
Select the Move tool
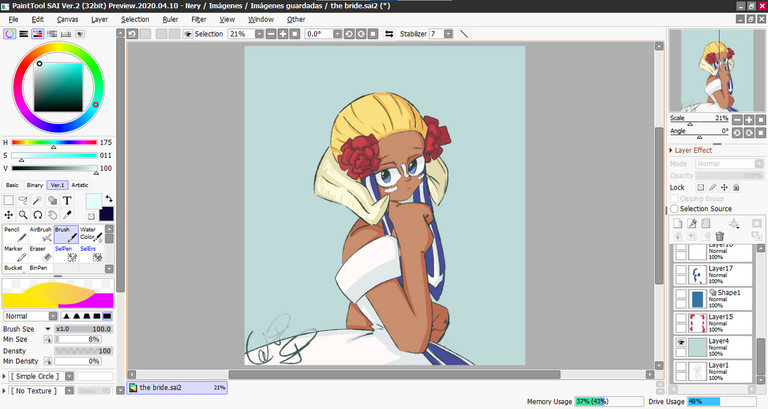click(8, 215)
